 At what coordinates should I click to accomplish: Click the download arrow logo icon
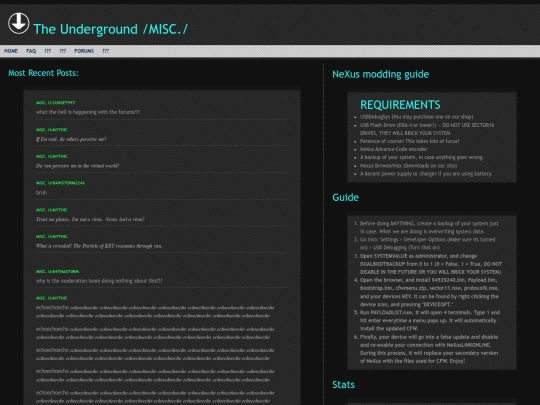point(19,23)
